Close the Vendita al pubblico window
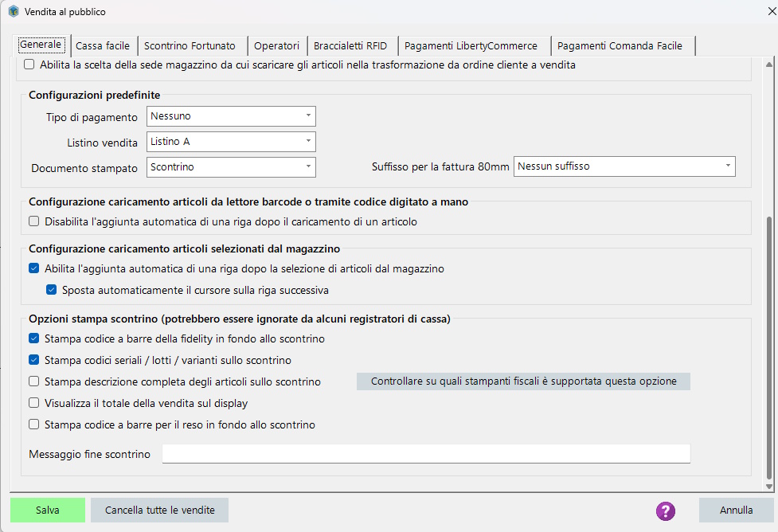This screenshot has width=778, height=532. 772,11
